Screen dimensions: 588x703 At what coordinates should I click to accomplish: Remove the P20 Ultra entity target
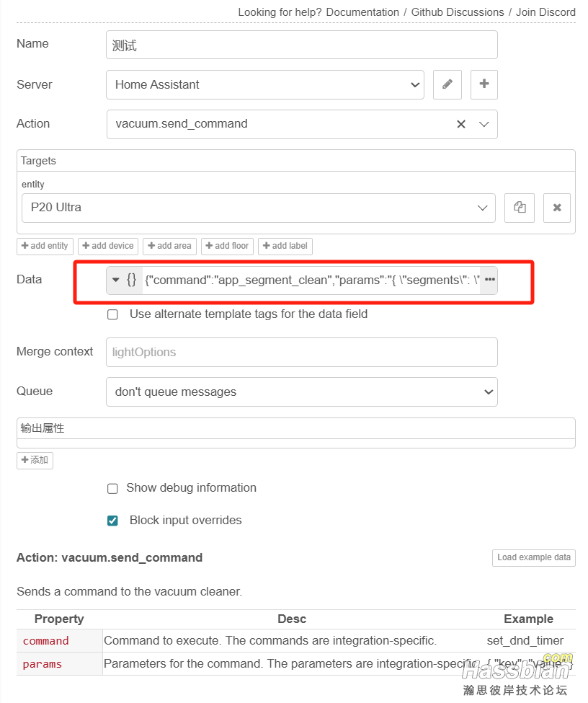(556, 208)
